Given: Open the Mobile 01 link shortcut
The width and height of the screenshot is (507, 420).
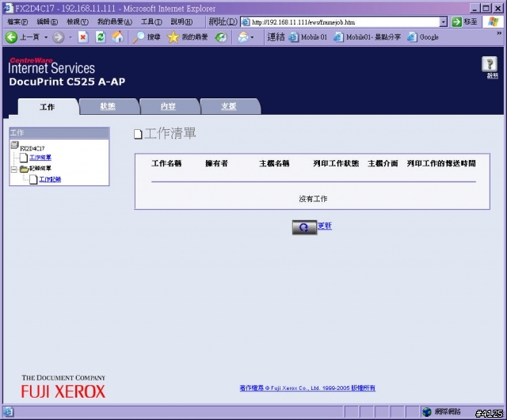Looking at the screenshot, I should (308, 37).
